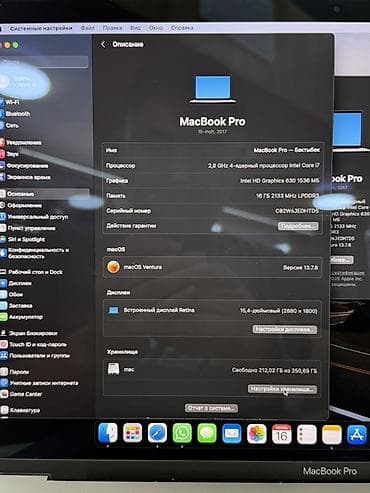Click the Настройки хранилища button
Image resolution: width=370 pixels, height=493 pixels.
(x=282, y=389)
